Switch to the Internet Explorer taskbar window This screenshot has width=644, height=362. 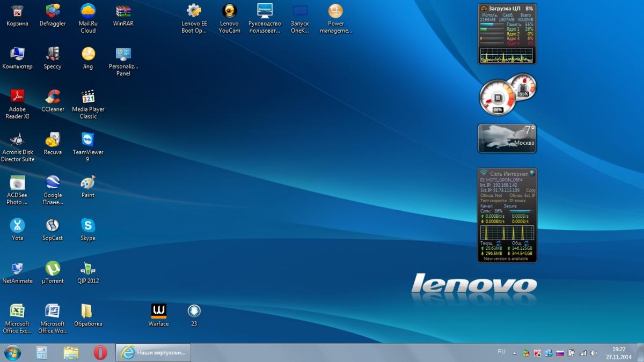pos(153,352)
